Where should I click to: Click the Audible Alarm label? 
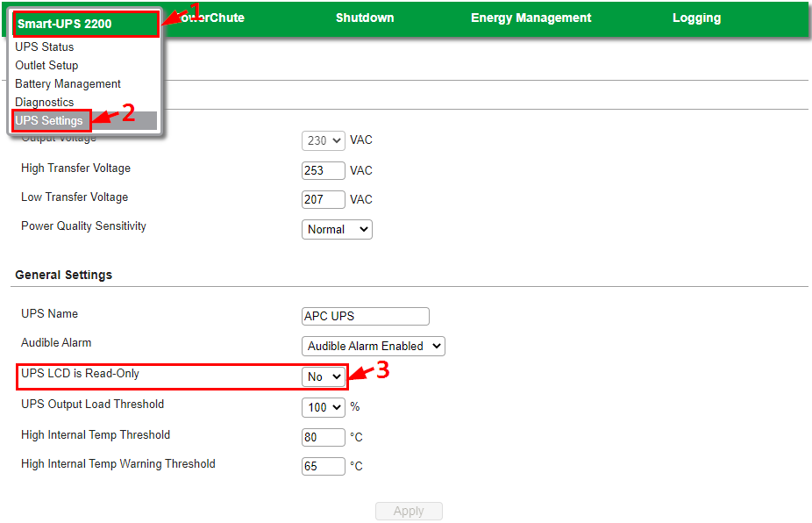[56, 342]
